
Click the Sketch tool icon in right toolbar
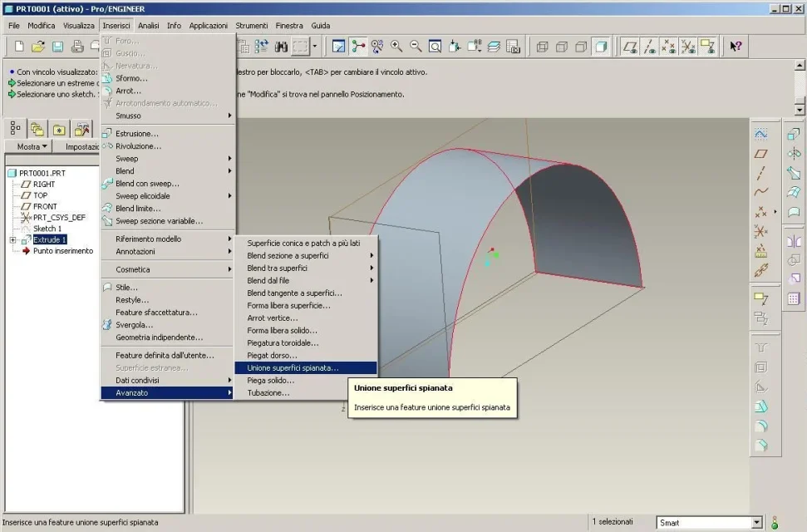(760, 135)
